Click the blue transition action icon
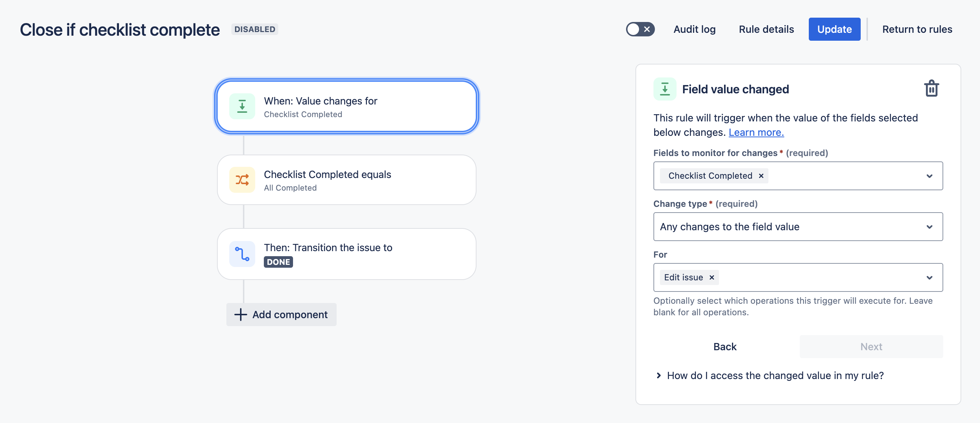 pos(242,254)
